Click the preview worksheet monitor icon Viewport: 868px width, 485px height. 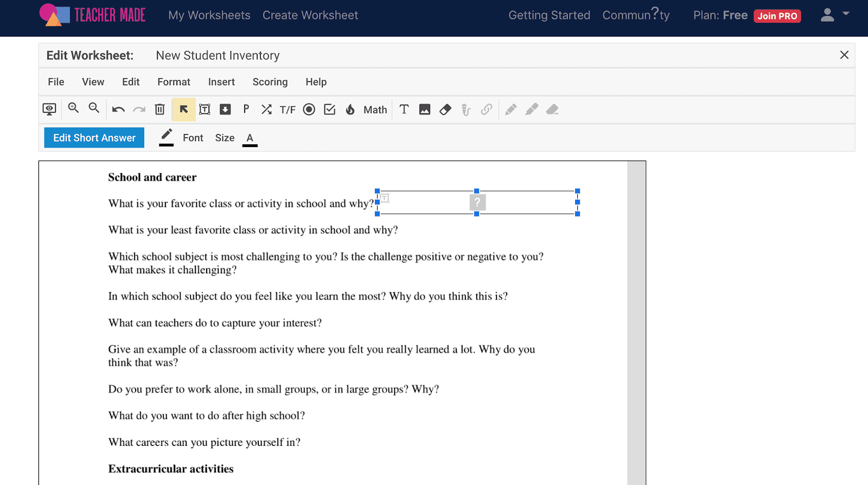[49, 110]
